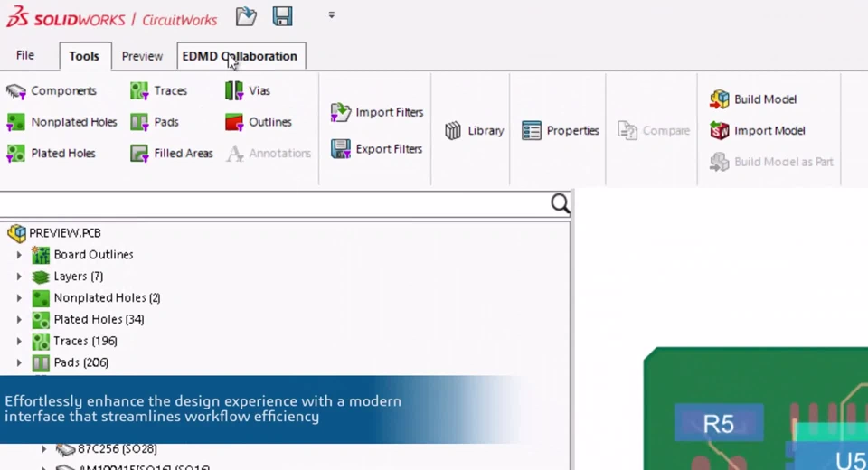Click the Filled Areas filter icon
Screen dimensions: 868x470
click(x=139, y=154)
